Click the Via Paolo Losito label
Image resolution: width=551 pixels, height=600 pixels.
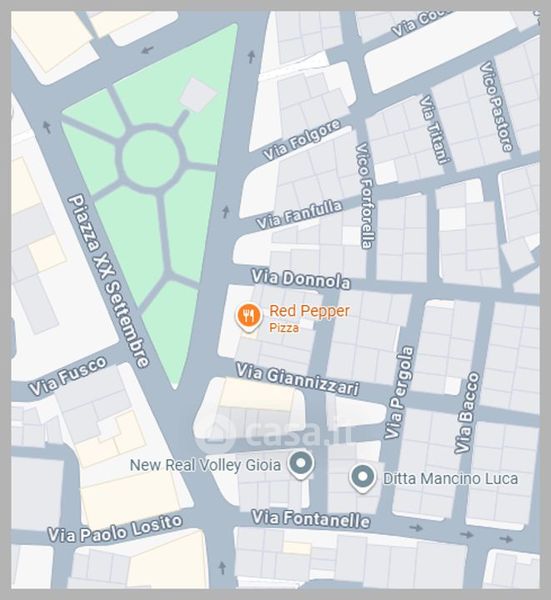[115, 529]
